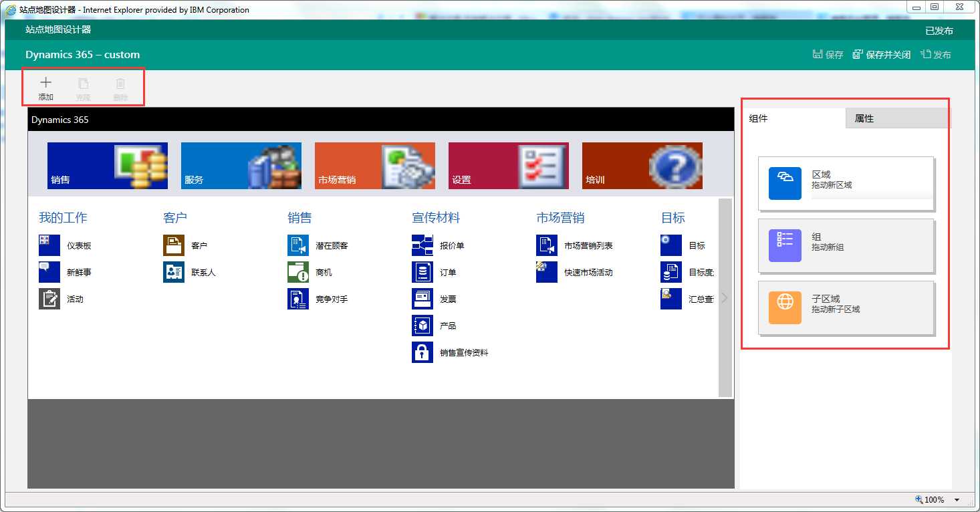Image resolution: width=980 pixels, height=512 pixels.
Task: Select the 汇总查询 icon
Action: 671,299
